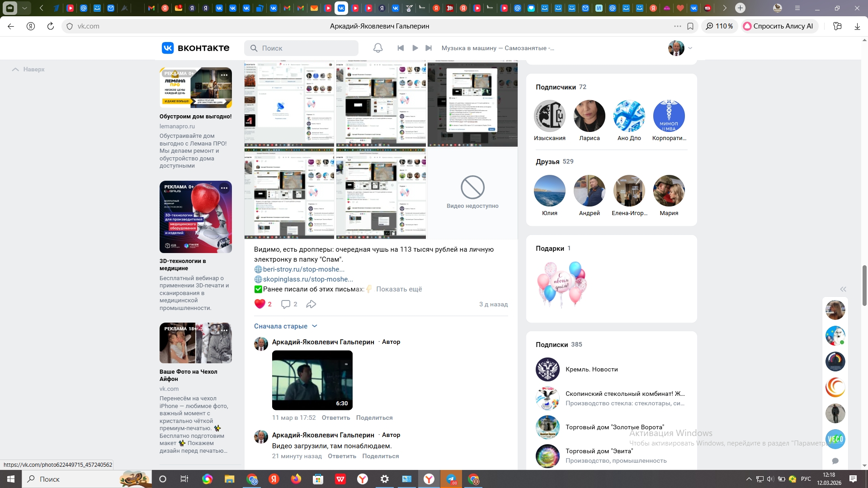
Task: Open Telegram from the Windows taskbar
Action: (451, 479)
